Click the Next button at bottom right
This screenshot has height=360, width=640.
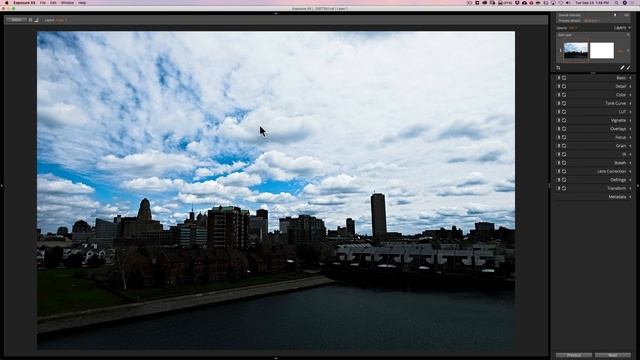(x=613, y=356)
